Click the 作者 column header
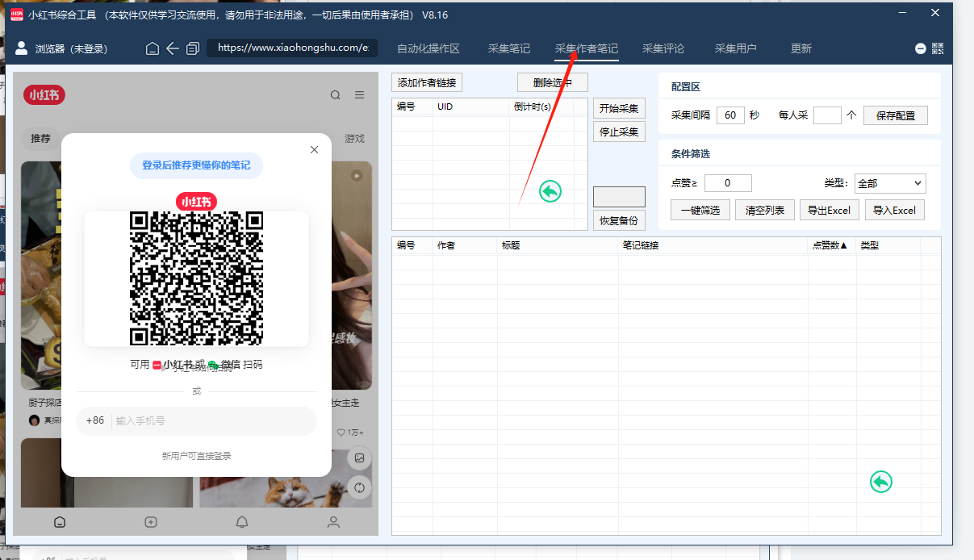 click(465, 245)
